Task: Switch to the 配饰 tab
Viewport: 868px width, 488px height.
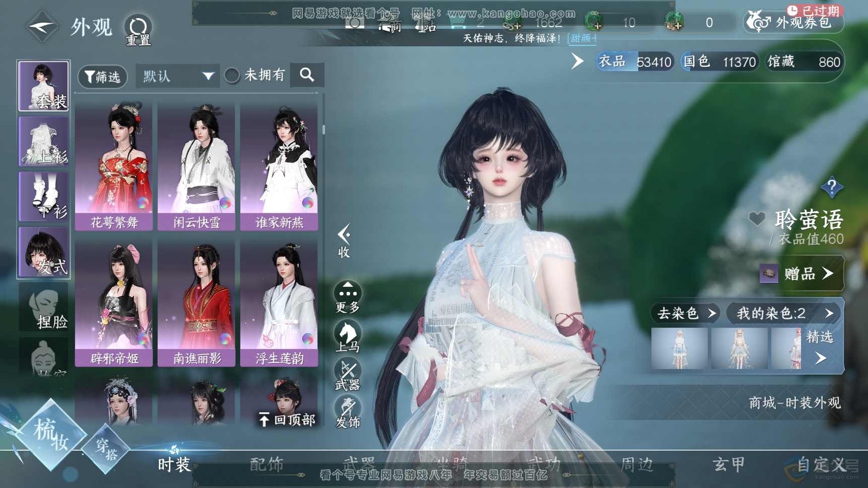Action: [266, 464]
